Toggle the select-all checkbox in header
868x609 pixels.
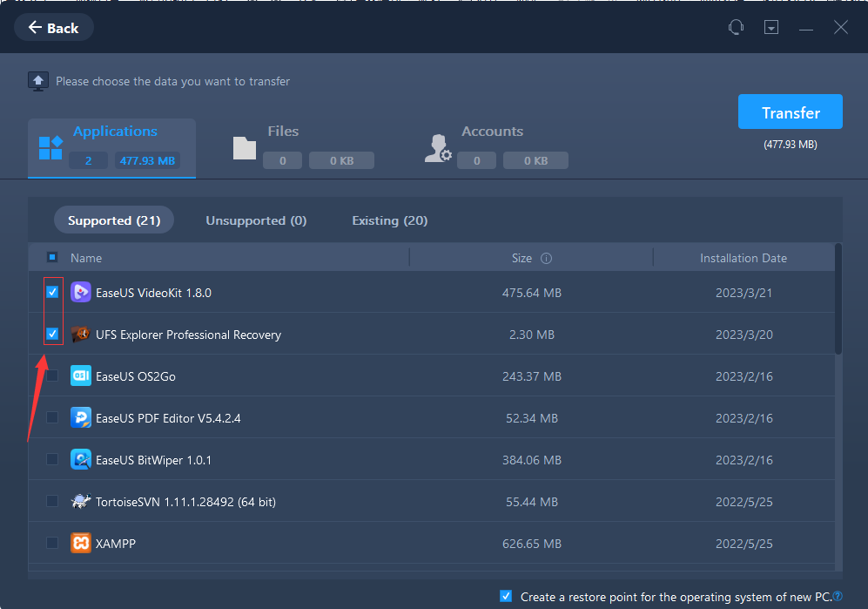tap(52, 258)
